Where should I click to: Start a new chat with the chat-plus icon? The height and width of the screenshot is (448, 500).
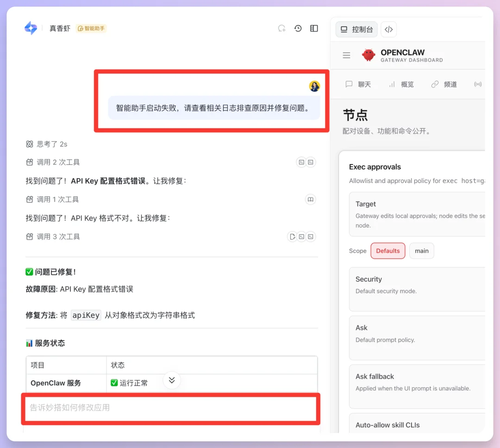tap(281, 28)
